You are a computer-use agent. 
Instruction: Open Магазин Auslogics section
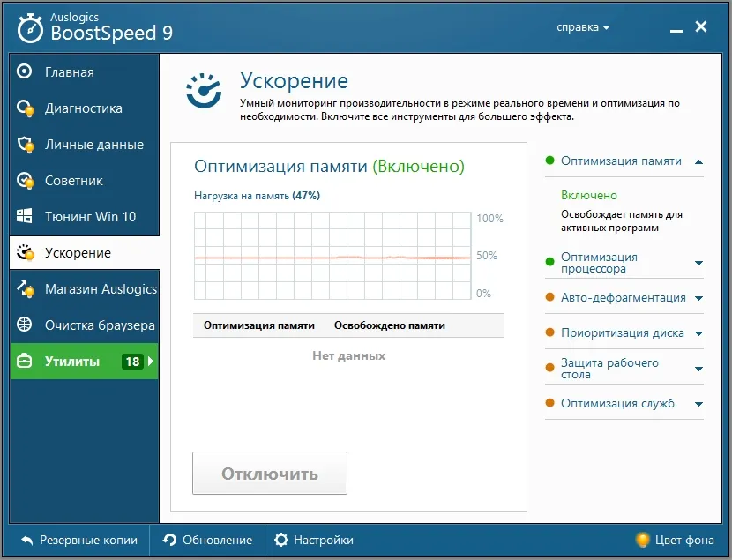[x=85, y=289]
